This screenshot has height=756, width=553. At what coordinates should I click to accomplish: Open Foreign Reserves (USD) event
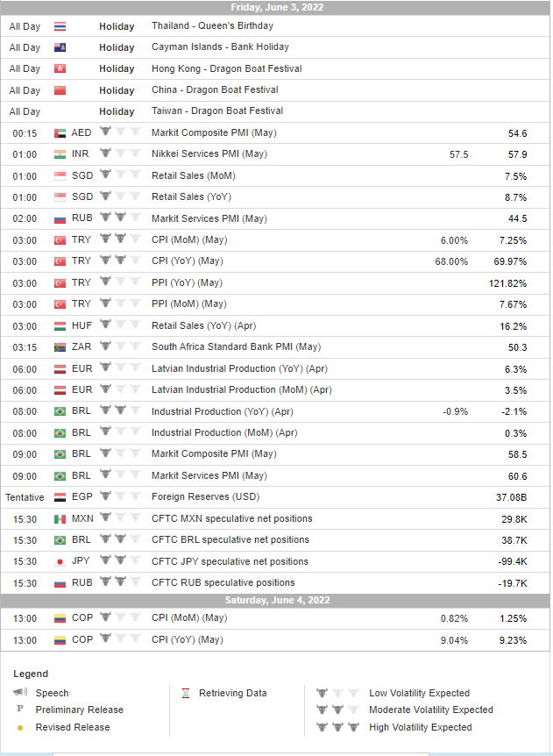point(206,497)
